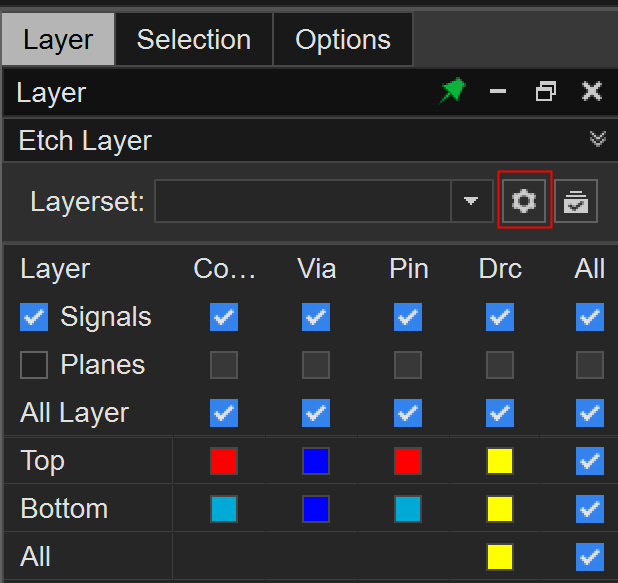The height and width of the screenshot is (583, 618).
Task: Click the Top layer red conductor swatch
Action: click(x=224, y=461)
